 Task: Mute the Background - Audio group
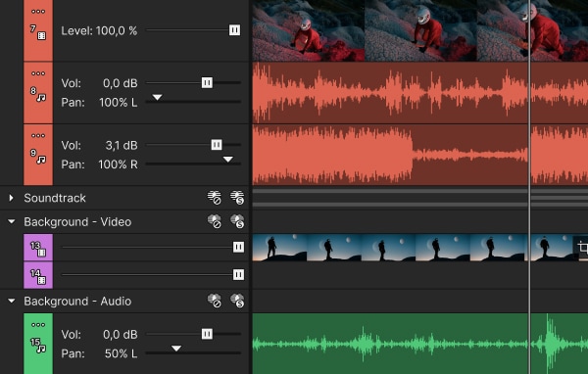pos(214,301)
